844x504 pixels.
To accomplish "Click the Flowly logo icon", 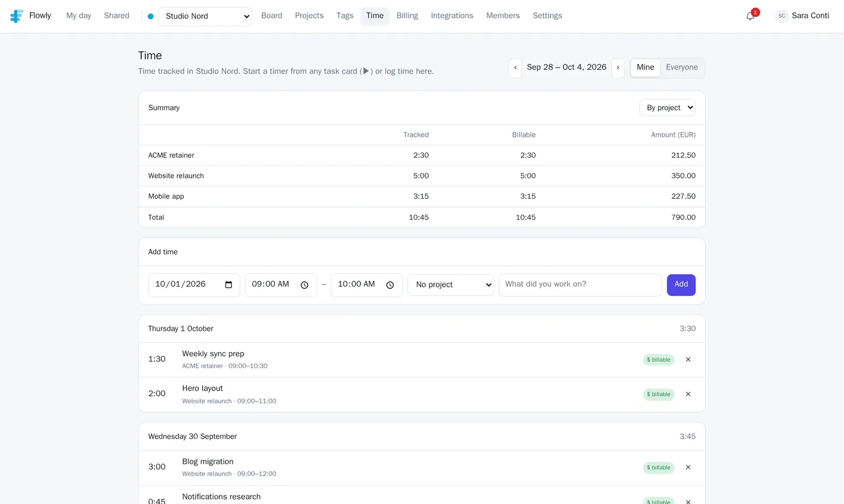I will point(17,16).
